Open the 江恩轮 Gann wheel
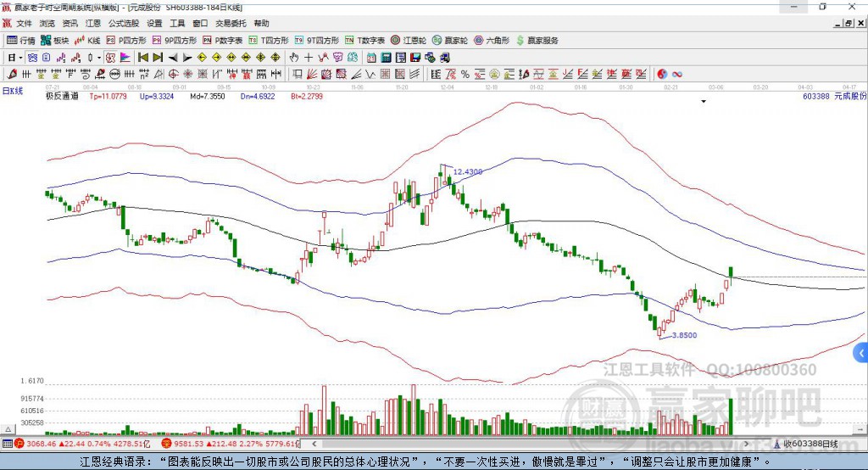 click(409, 41)
